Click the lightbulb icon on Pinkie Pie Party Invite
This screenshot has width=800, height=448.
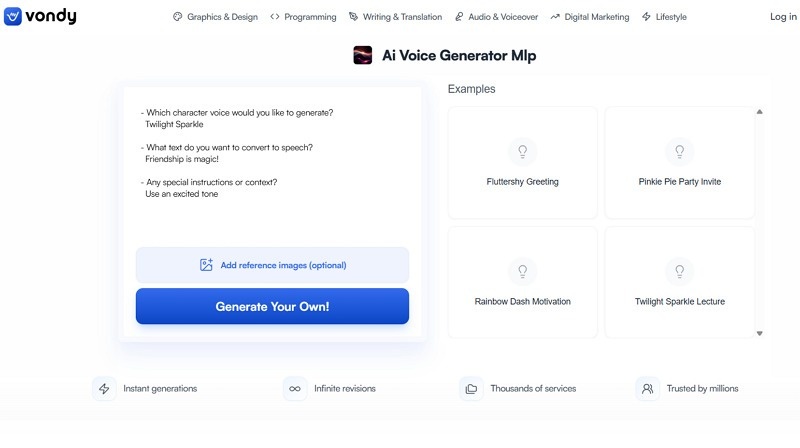679,152
